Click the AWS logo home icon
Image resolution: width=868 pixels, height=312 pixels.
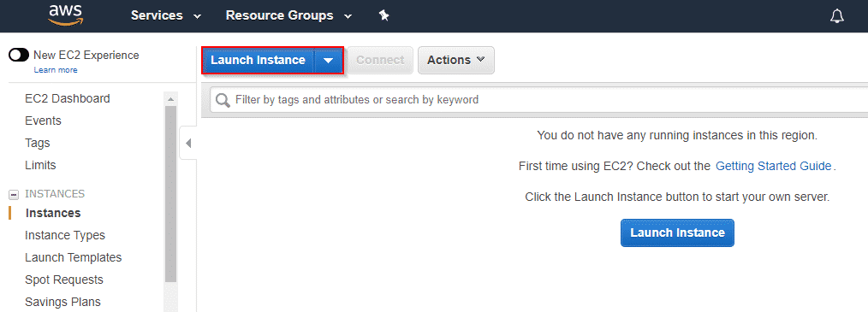pyautogui.click(x=65, y=15)
